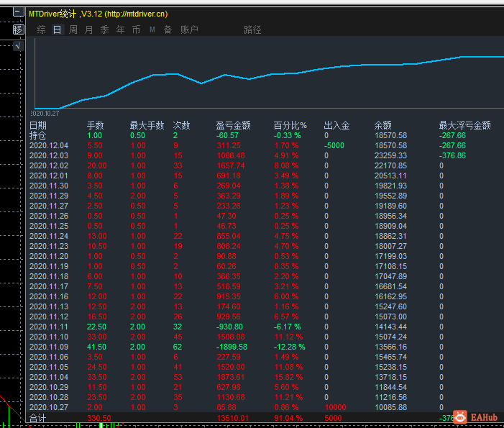Click the 出入金 column header
Screen dimensions: 504x428
[336, 125]
